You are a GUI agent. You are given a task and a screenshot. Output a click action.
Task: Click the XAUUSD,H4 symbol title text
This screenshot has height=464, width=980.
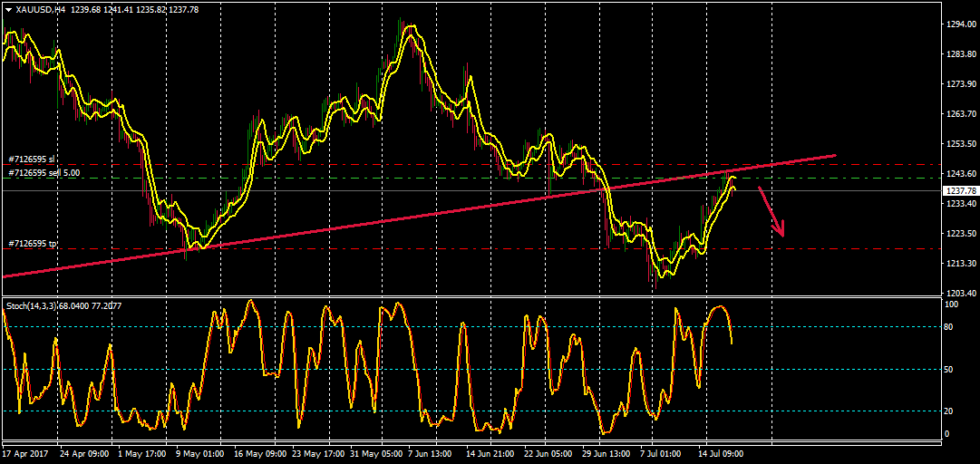coord(41,10)
